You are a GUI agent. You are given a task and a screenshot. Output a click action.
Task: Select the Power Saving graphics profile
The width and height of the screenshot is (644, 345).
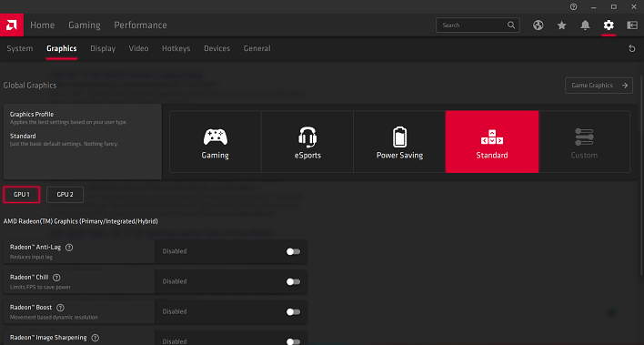click(399, 141)
